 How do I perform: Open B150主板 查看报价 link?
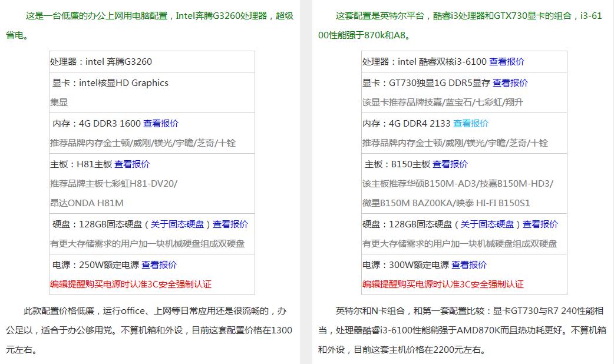451,164
